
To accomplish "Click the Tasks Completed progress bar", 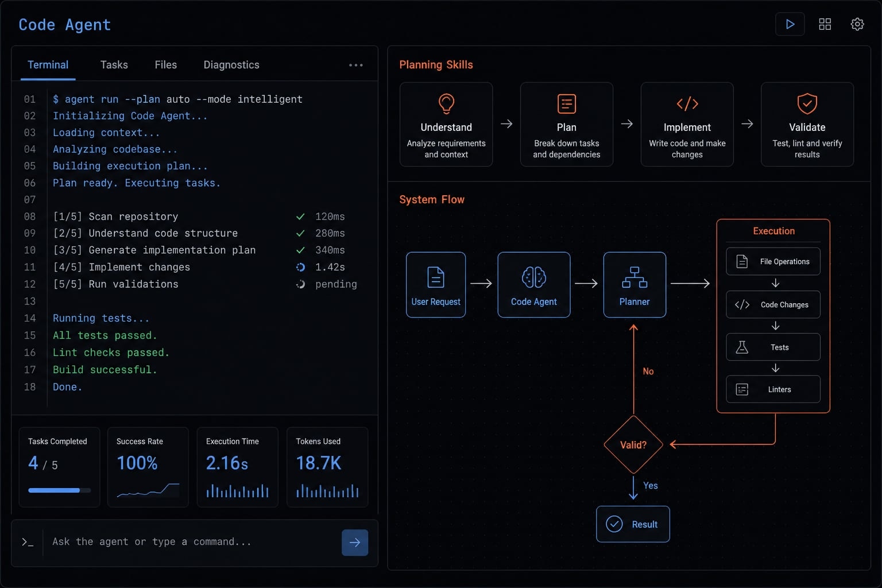I will (x=59, y=490).
